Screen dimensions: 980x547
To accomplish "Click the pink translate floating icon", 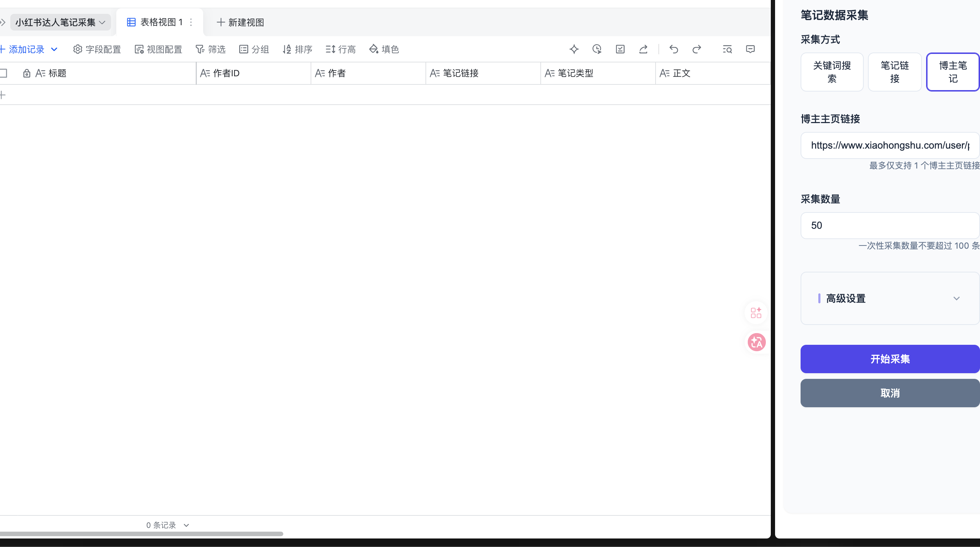I will tap(756, 342).
